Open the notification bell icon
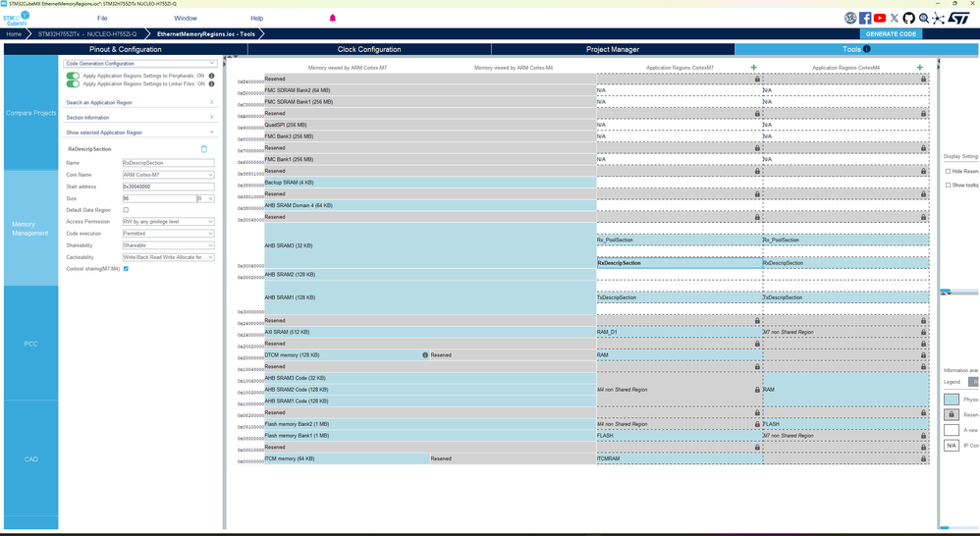980x536 pixels. [333, 18]
